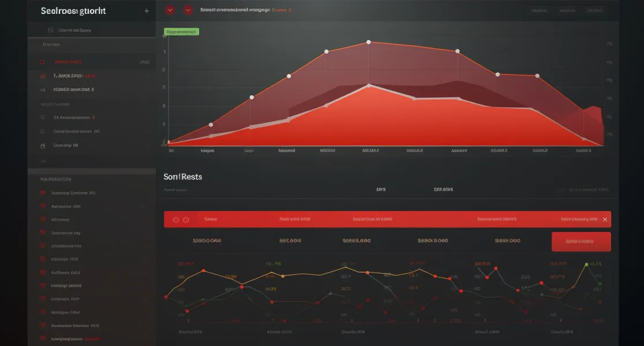Click the small grey icon in the third sidebar row
This screenshot has width=644, height=346.
coord(43,89)
